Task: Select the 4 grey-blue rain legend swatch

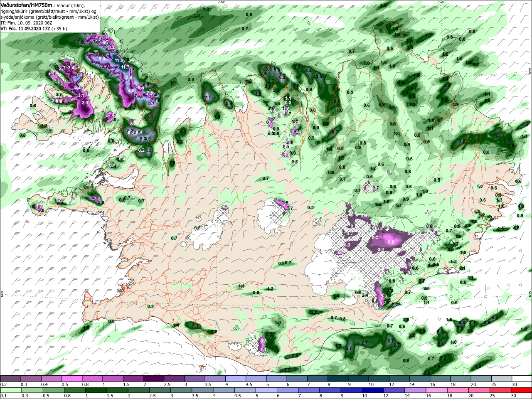Action: point(224,390)
